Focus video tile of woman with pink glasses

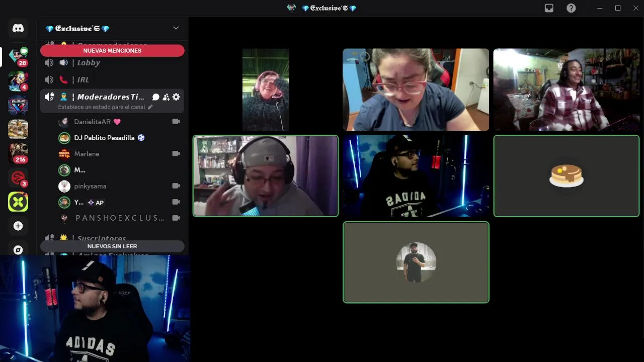point(416,89)
